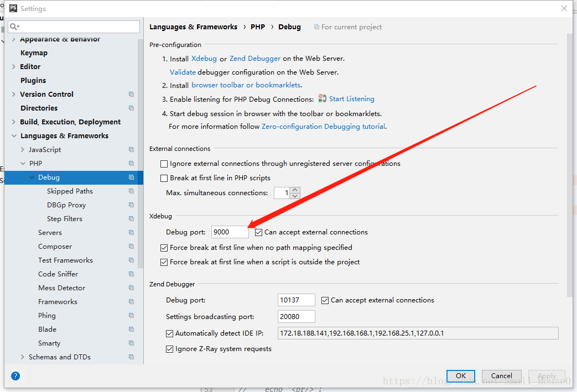
Task: Expand the Schemas and DTDs node
Action: (23, 357)
